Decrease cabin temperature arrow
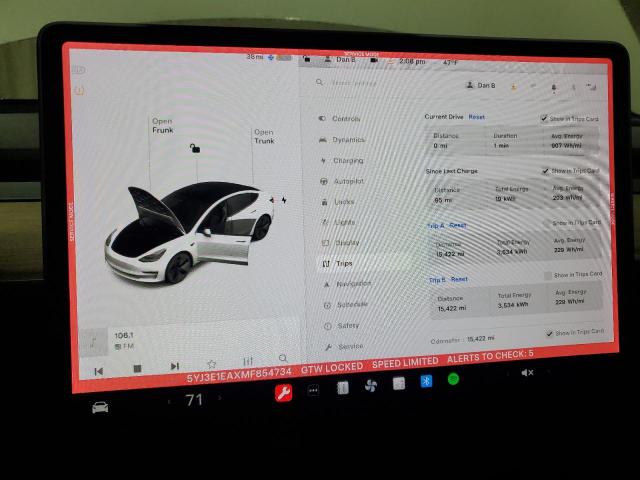 click(169, 402)
